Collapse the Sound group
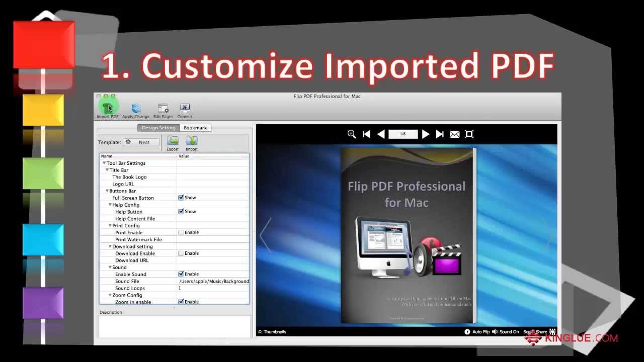Viewport: 644px width, 362px height. tap(110, 267)
